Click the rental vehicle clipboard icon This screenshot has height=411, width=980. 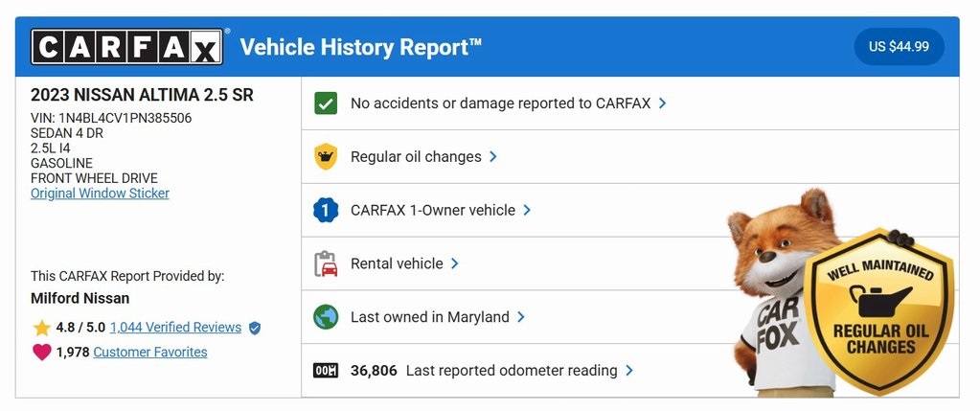click(x=326, y=263)
